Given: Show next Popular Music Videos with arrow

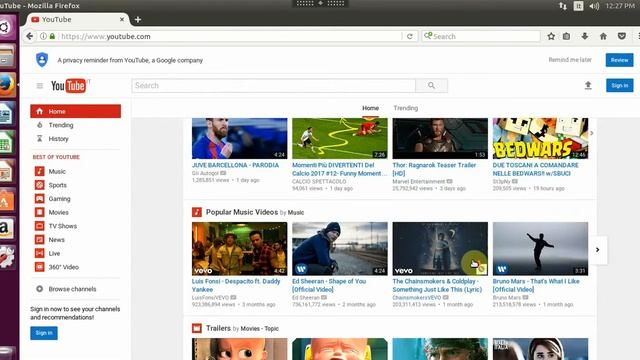Looking at the screenshot, I should tap(598, 249).
